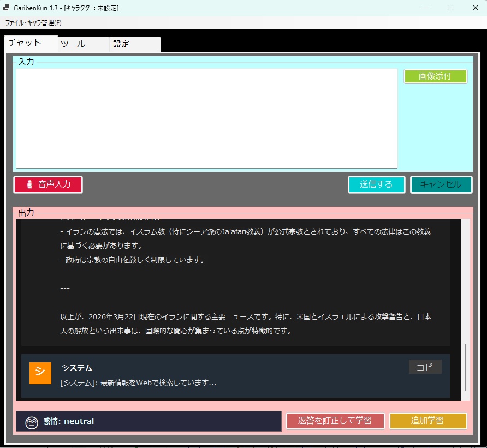This screenshot has height=448, width=487.
Task: Click the 画像添付 button to attach an image
Action: [435, 76]
